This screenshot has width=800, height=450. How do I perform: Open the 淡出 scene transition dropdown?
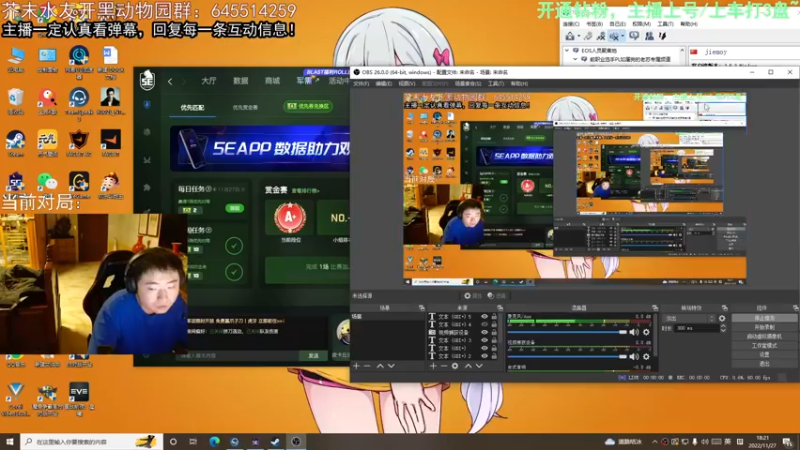point(688,318)
